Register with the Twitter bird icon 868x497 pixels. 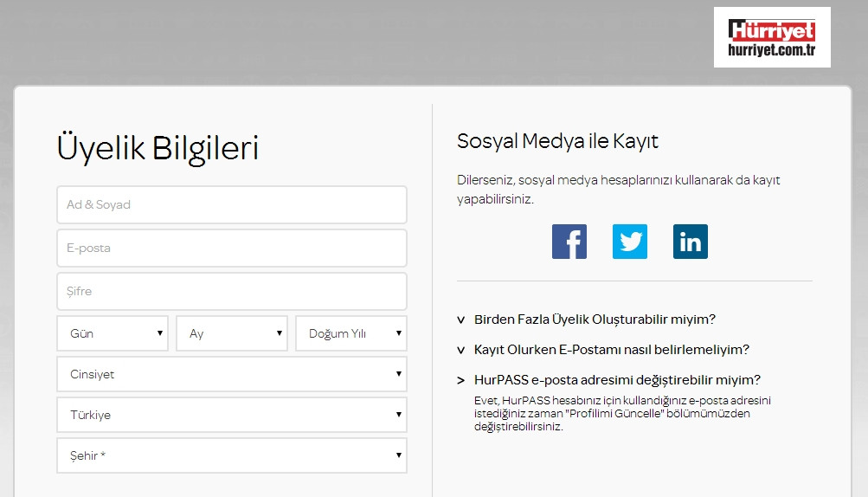pos(630,242)
